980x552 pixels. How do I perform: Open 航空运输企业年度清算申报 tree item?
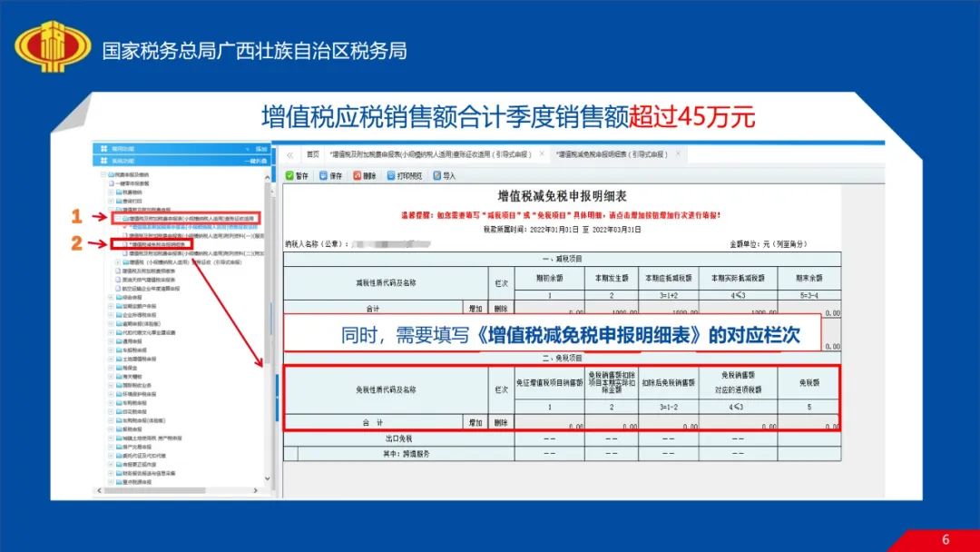[149, 289]
